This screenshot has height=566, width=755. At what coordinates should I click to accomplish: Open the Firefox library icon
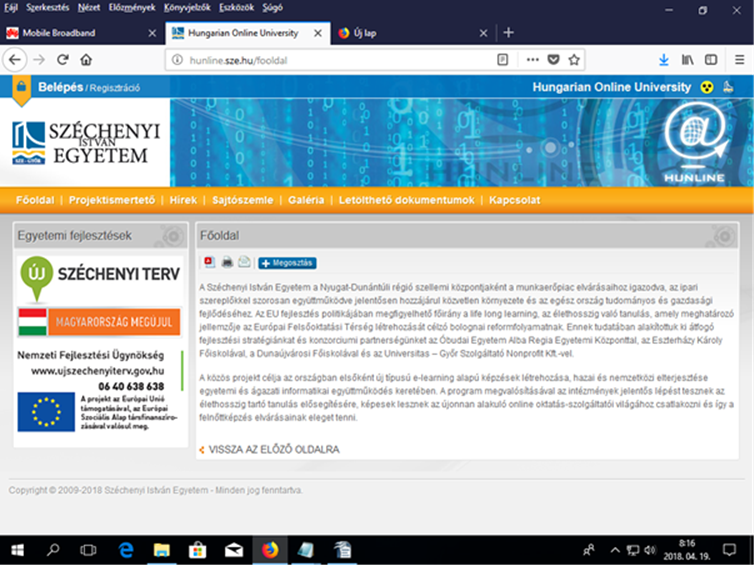point(688,60)
